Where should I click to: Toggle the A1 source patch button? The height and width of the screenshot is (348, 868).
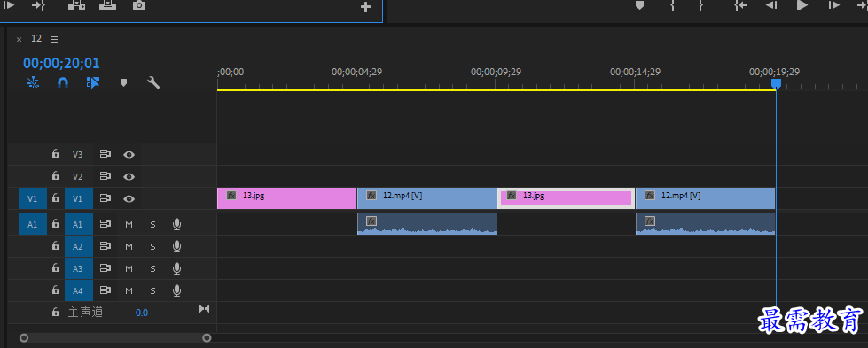[33, 224]
